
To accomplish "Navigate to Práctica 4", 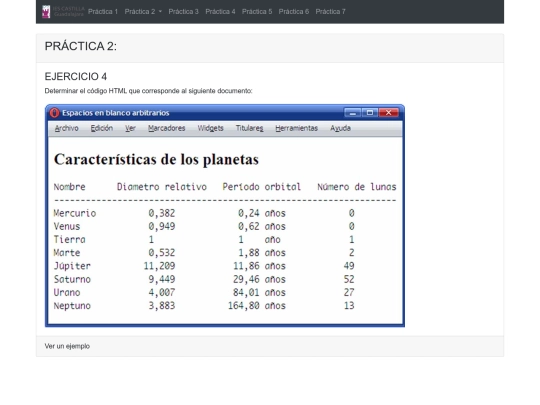I will [220, 11].
